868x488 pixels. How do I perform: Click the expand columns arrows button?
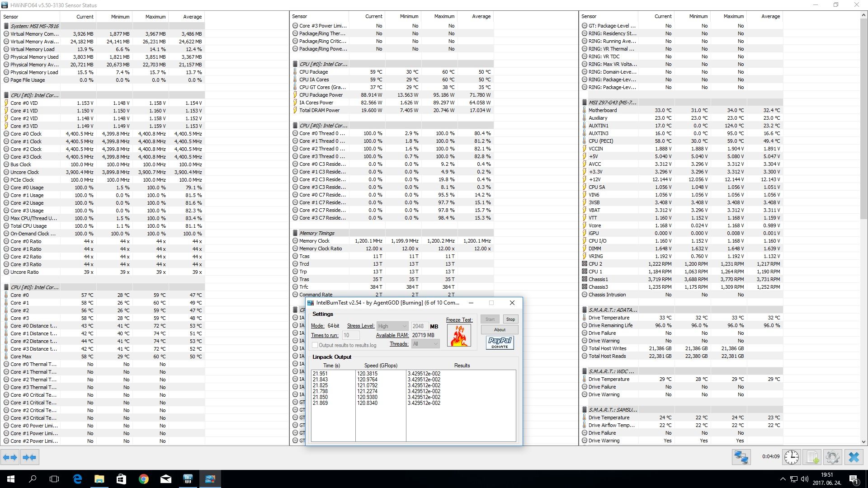point(10,457)
